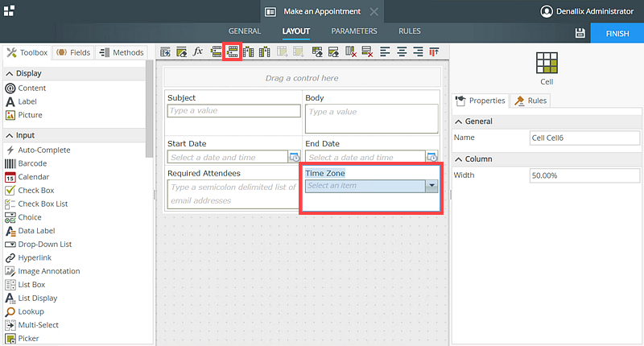Collapse the Display section in Toolbox

(9, 73)
